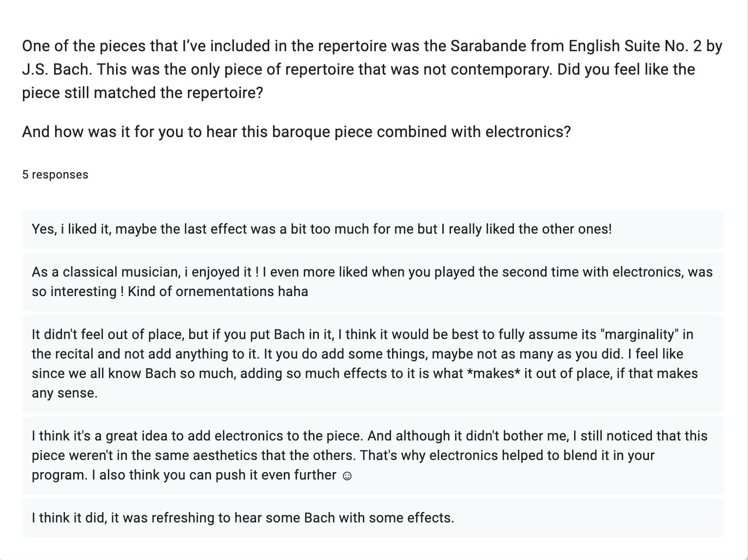The width and height of the screenshot is (748, 560).
Task: Click the smiley emoji in the fourth response
Action: click(347, 476)
